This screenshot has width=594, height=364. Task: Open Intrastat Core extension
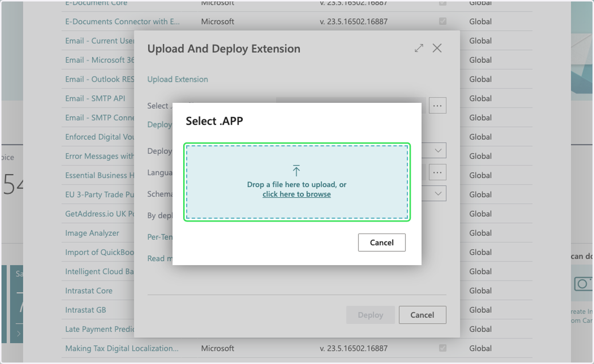pos(89,291)
